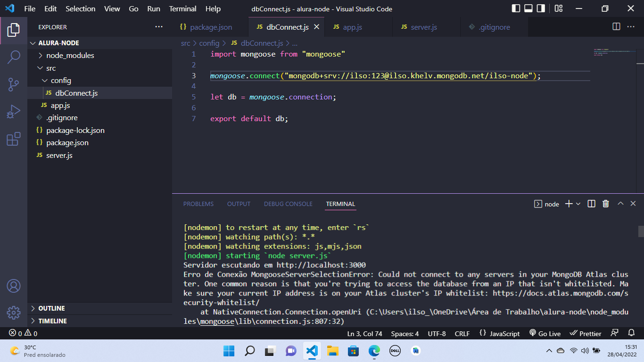Click Prettier status bar item

coord(586,333)
